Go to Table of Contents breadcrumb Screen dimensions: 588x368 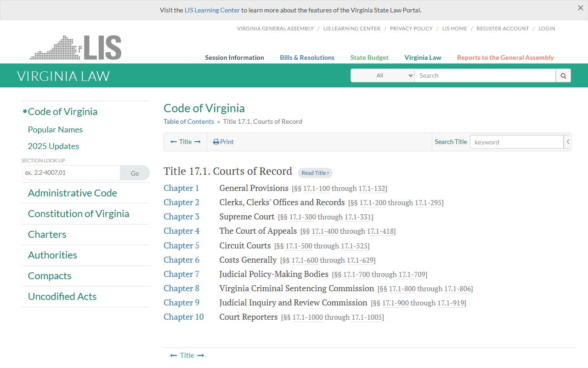[189, 121]
